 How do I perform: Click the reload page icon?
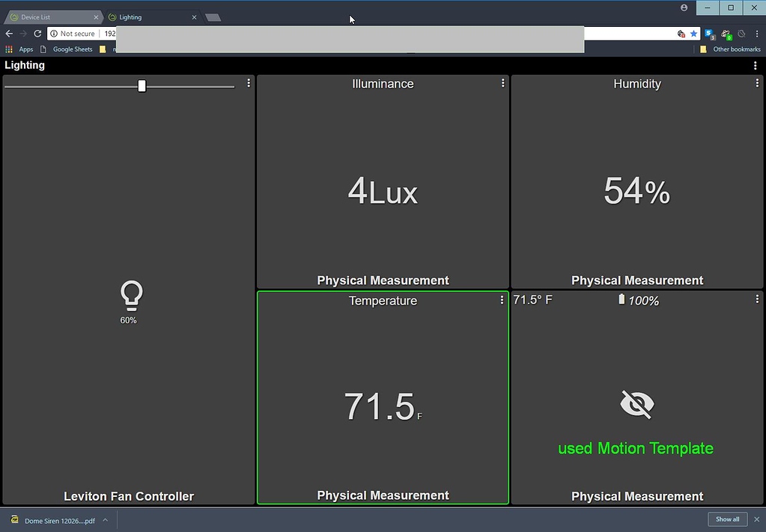[37, 33]
